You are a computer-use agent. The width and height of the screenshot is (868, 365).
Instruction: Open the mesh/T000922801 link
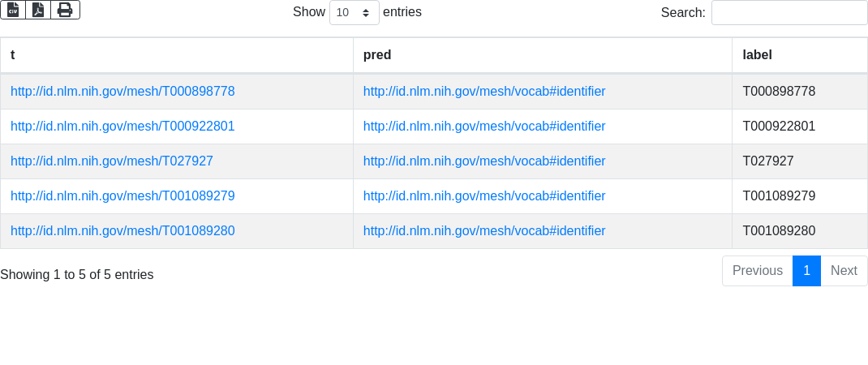pyautogui.click(x=122, y=127)
